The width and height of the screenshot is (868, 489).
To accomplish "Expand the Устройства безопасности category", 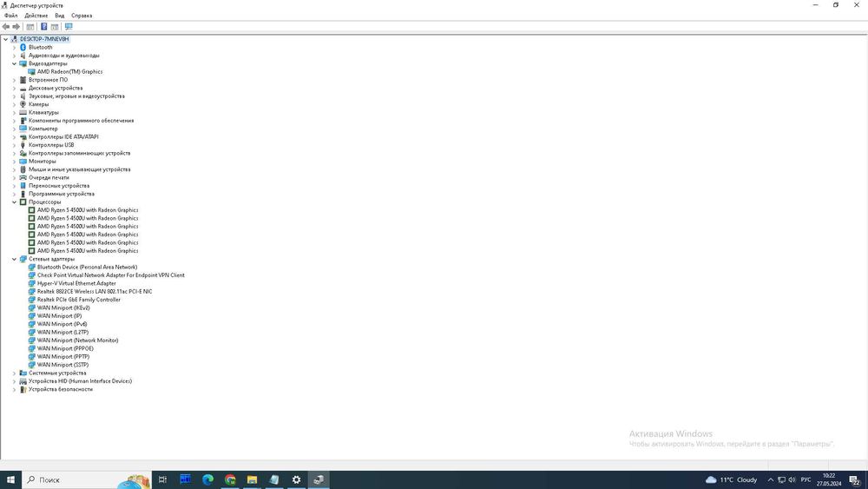I will pyautogui.click(x=15, y=389).
